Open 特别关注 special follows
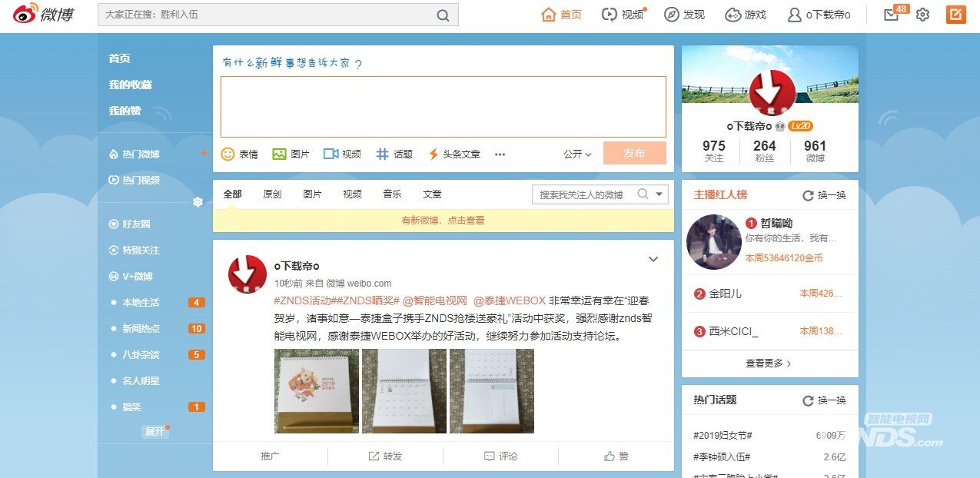Screen dimensions: 980x478 point(135,250)
